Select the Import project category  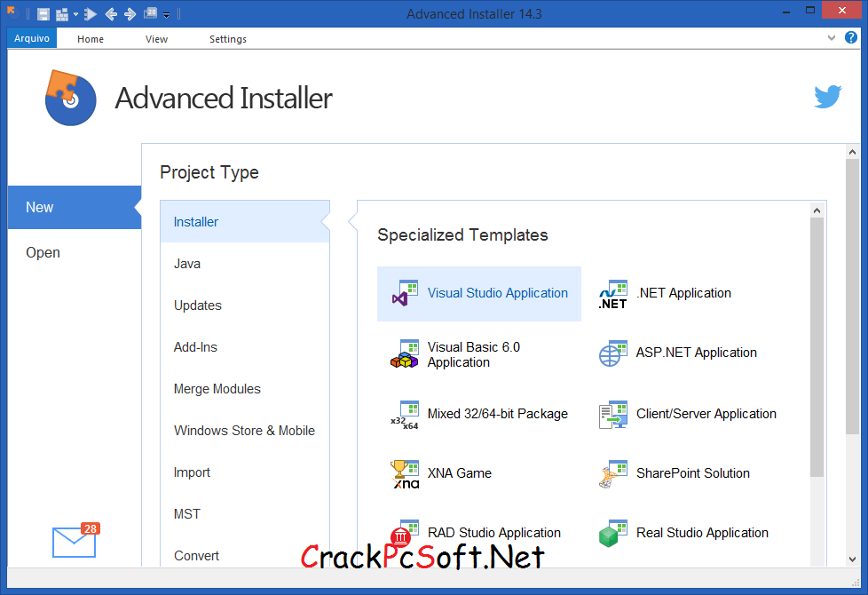pyautogui.click(x=245, y=472)
